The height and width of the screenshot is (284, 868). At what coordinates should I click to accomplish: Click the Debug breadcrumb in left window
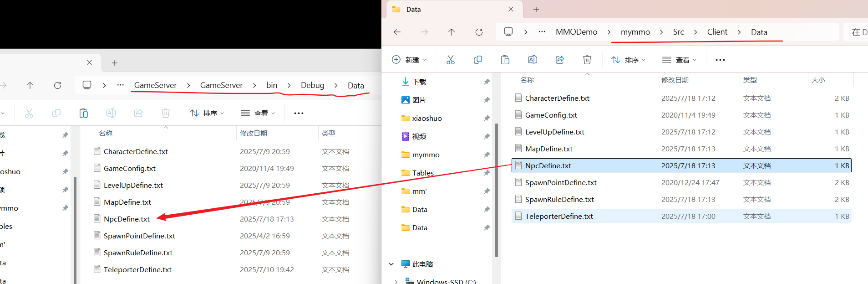point(312,85)
